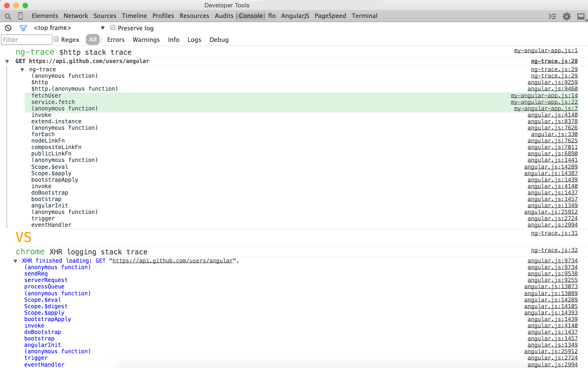The width and height of the screenshot is (588, 368).
Task: Show the drawer console icon
Action: (x=552, y=16)
